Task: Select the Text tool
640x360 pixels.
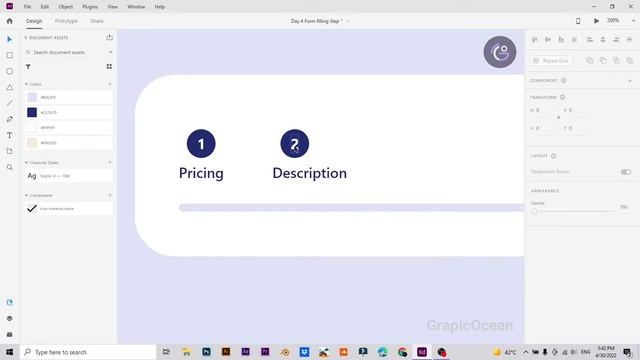Action: 10,135
